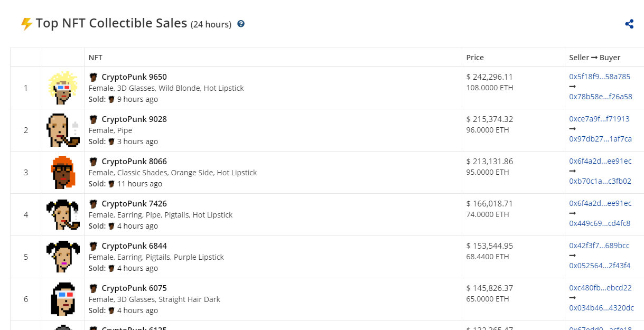Open the CryptoPunk 6844 name link

point(134,246)
